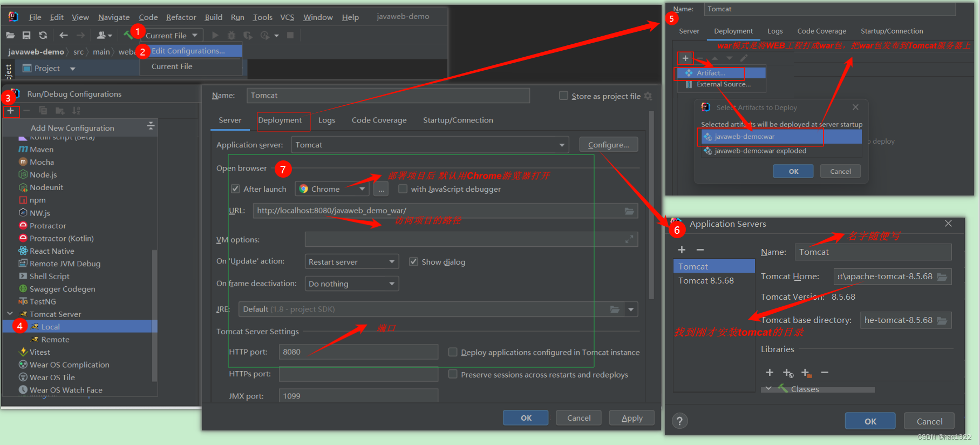Screen dimensions: 980x445
Task: Select Local under Tomcat Server
Action: (x=80, y=327)
